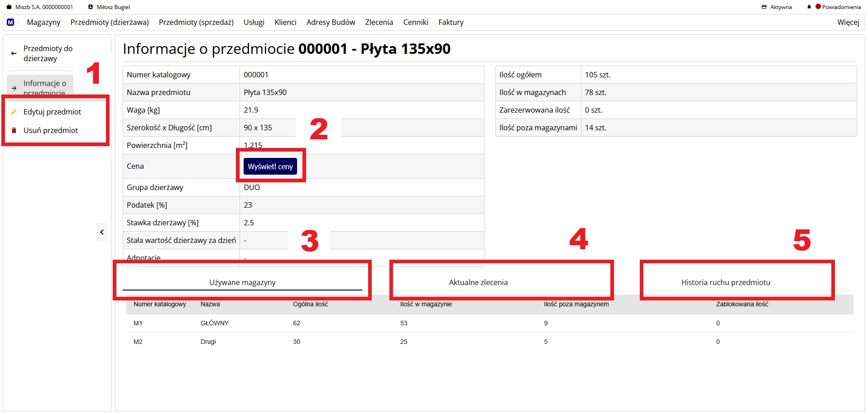Image resolution: width=868 pixels, height=414 pixels.
Task: Open the Przedmioty (dzierżawa) menu
Action: [x=110, y=22]
